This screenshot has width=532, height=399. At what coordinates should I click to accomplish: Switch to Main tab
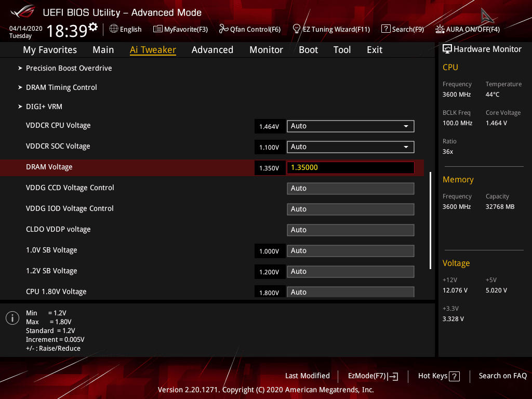[103, 50]
